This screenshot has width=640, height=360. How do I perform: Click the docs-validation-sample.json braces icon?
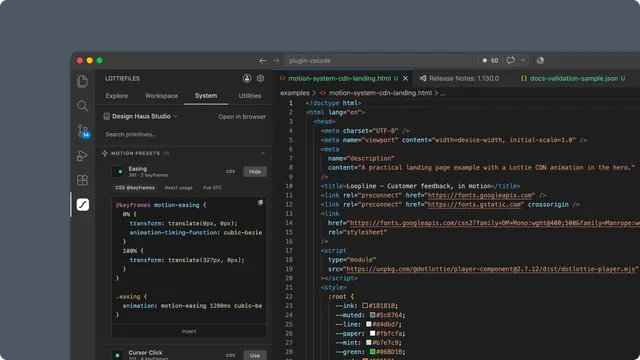[524, 78]
